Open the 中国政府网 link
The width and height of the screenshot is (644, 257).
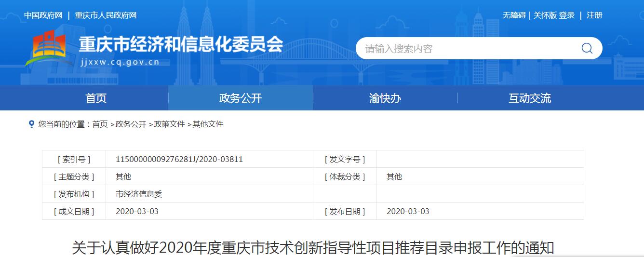[x=43, y=15]
